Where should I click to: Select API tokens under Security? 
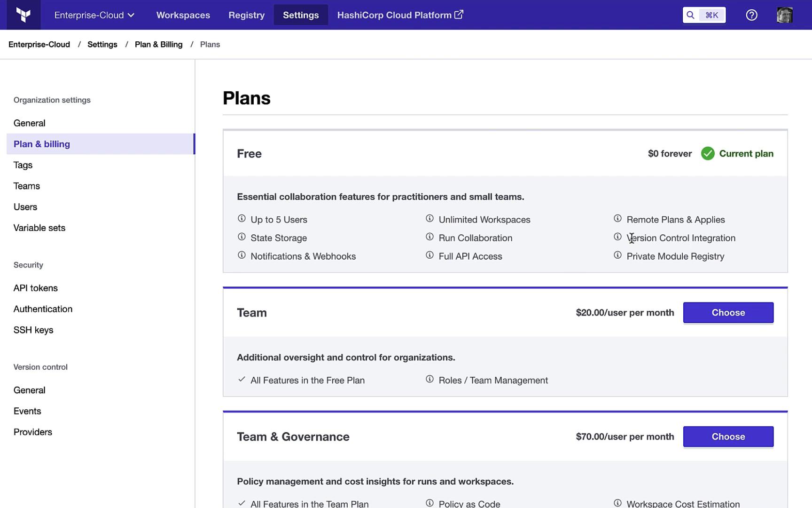point(36,288)
